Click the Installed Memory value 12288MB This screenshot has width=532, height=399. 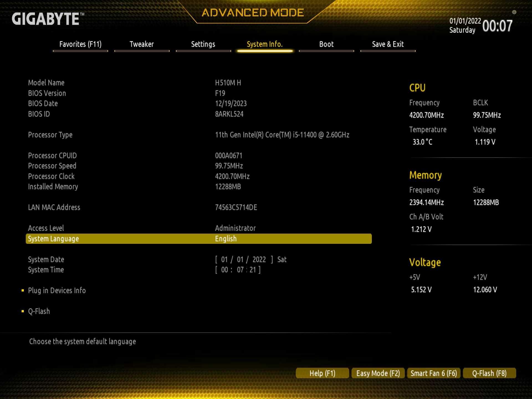[x=228, y=186]
